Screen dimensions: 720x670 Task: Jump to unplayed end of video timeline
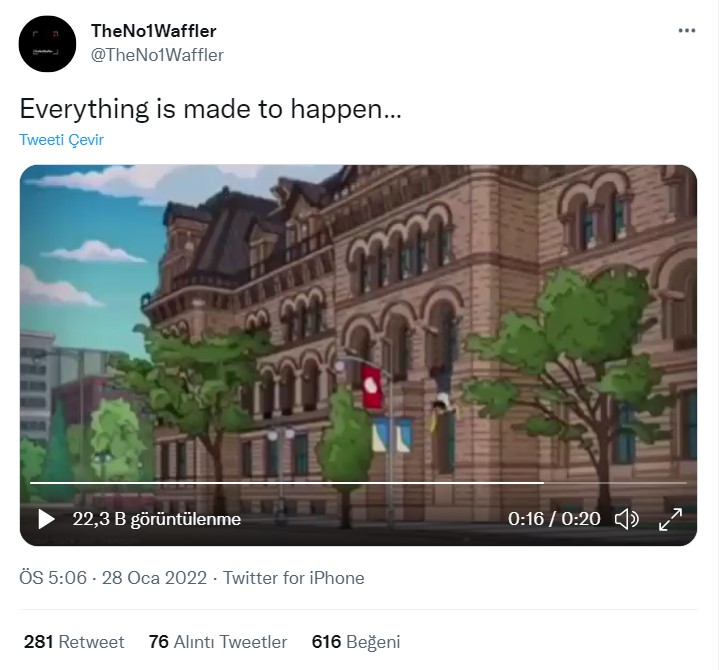(x=615, y=483)
